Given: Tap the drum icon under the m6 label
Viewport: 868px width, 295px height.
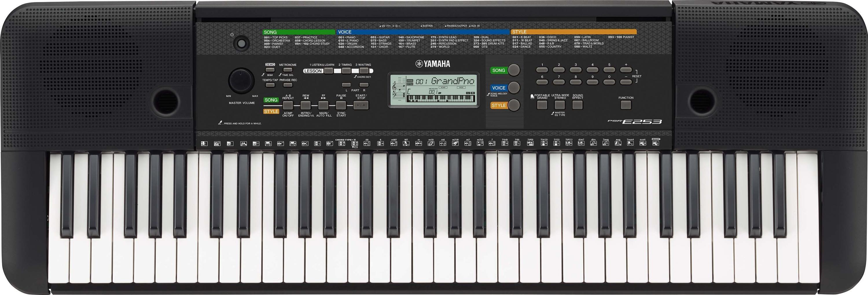Looking at the screenshot, I should [x=443, y=144].
